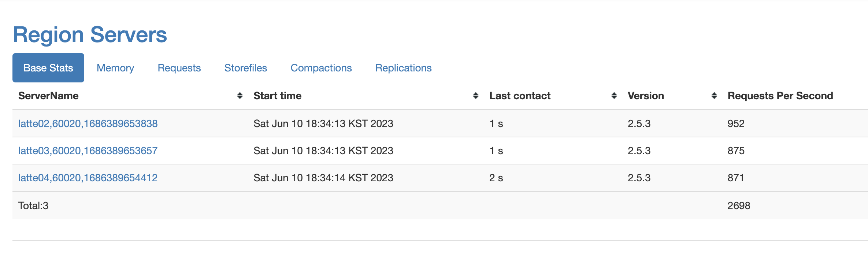This screenshot has height=263, width=868.
Task: Open latte04 region server link
Action: [x=88, y=178]
